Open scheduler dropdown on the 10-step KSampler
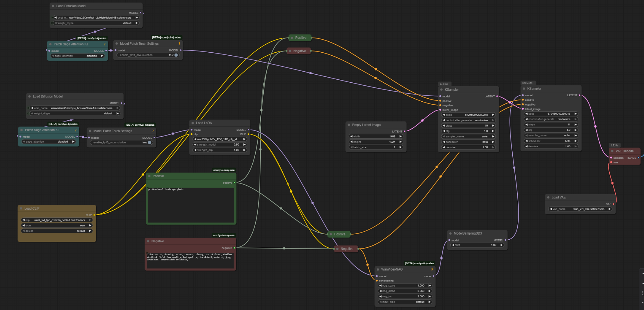This screenshot has height=310, width=644. [x=468, y=142]
